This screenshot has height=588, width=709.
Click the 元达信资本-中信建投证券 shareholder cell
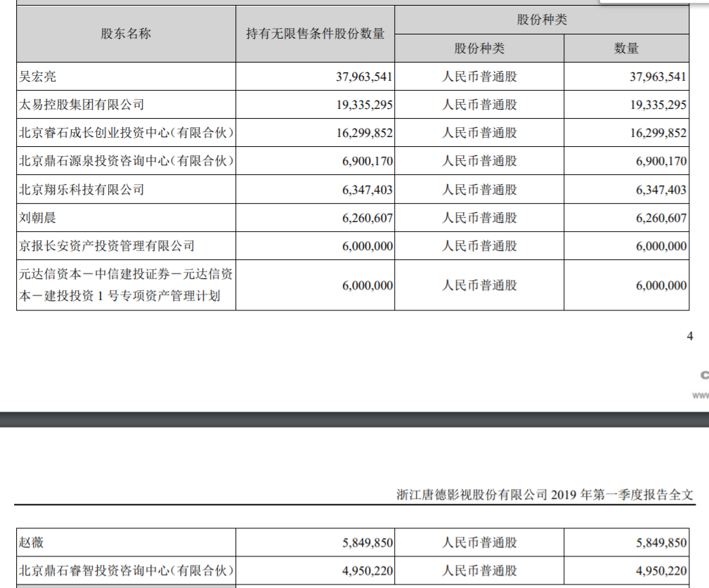126,285
